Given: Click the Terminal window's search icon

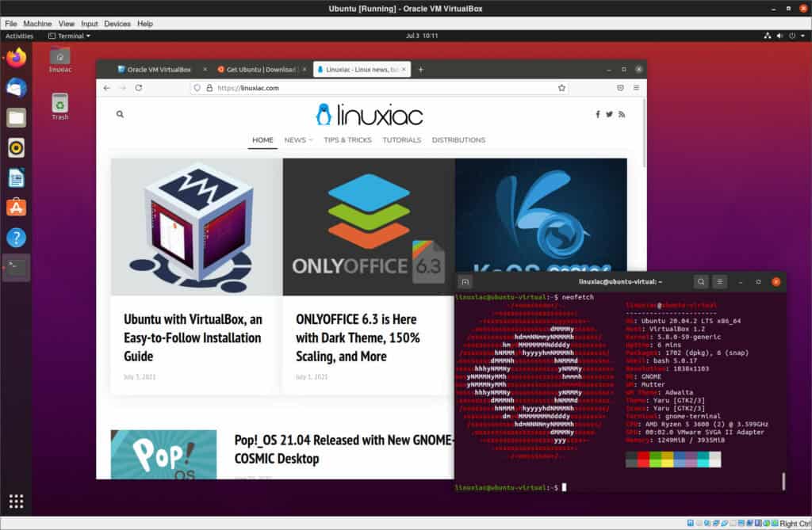Looking at the screenshot, I should point(701,282).
